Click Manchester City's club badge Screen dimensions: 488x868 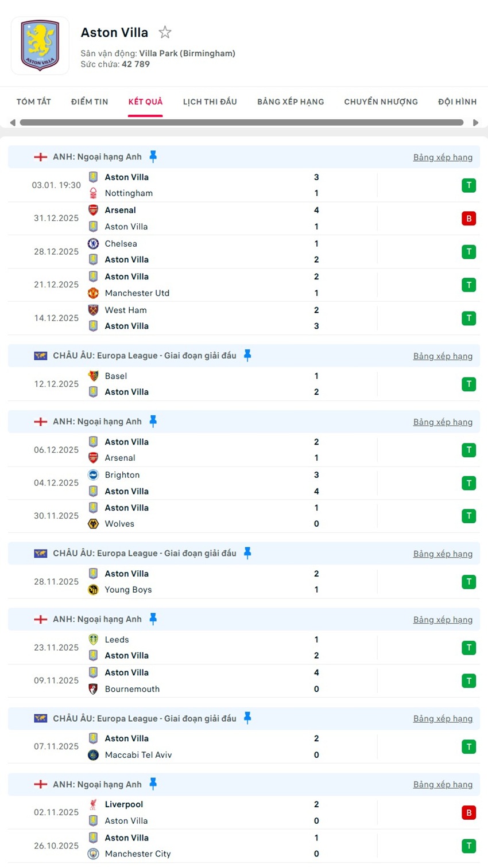tap(93, 854)
